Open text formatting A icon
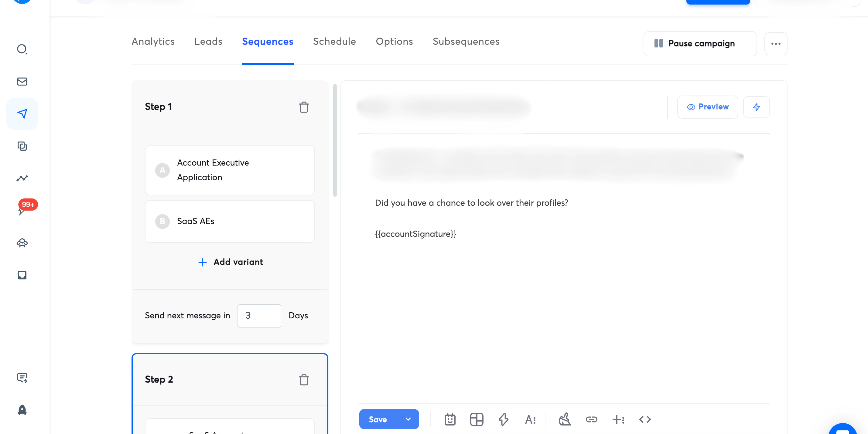 click(530, 420)
